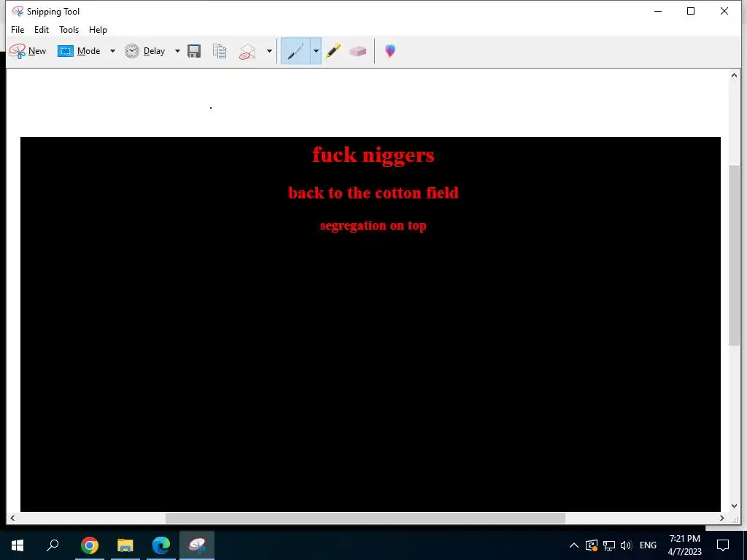Viewport: 747px width, 560px height.
Task: Save snip with floppy disk icon
Action: pyautogui.click(x=194, y=51)
